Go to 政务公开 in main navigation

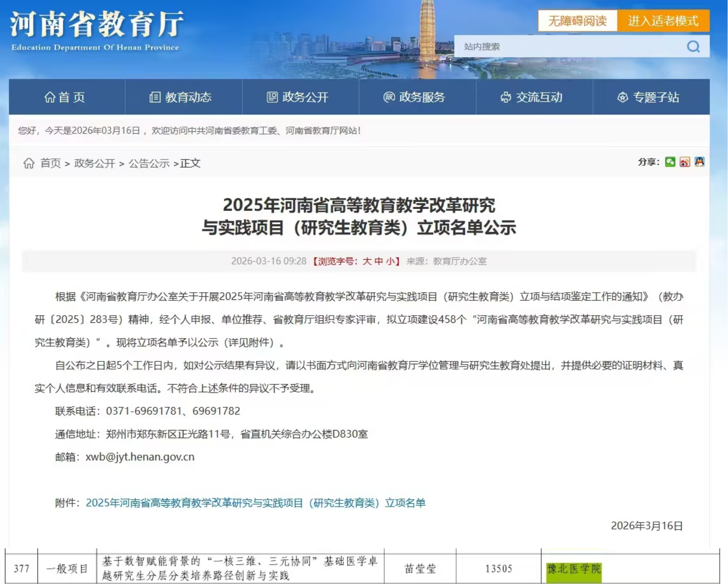[x=298, y=97]
